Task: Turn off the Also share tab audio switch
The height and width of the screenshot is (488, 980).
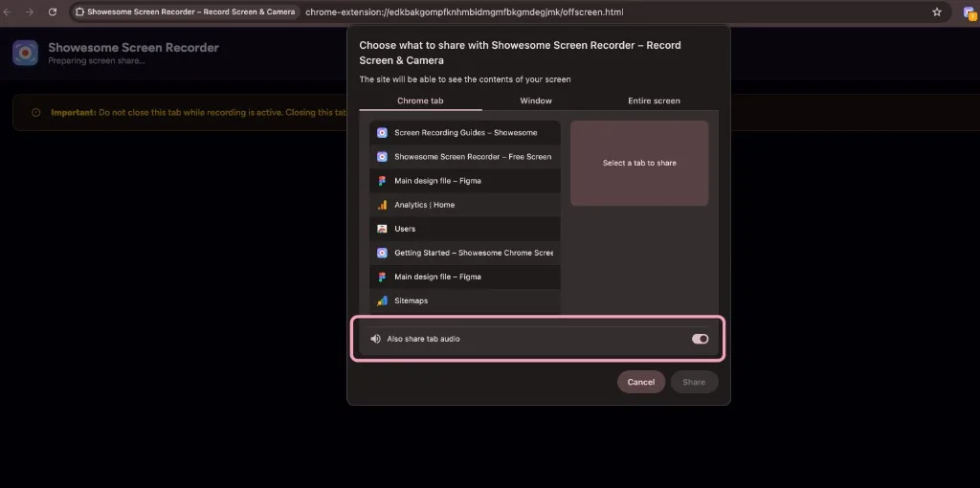Action: 700,339
